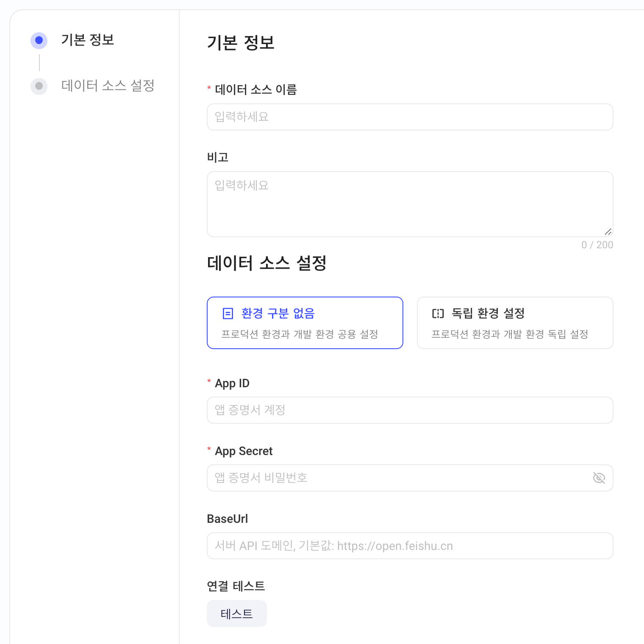Click the 테스트 connection button
Image resolution: width=644 pixels, height=644 pixels.
pyautogui.click(x=237, y=613)
